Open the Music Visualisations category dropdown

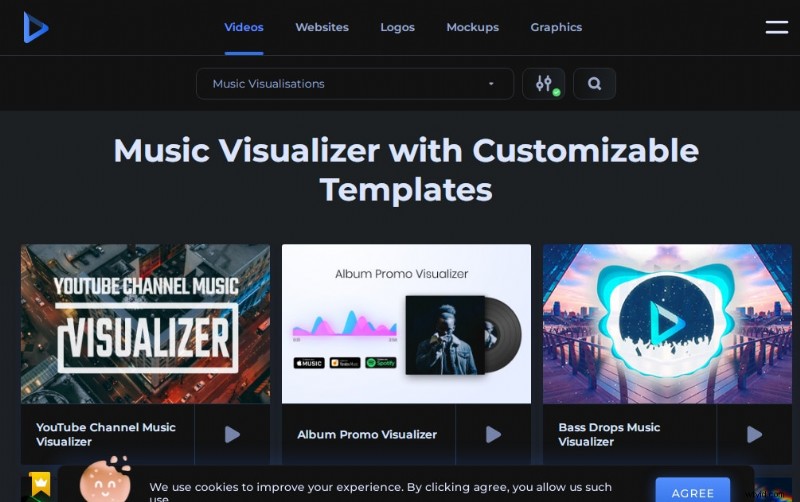(x=355, y=84)
